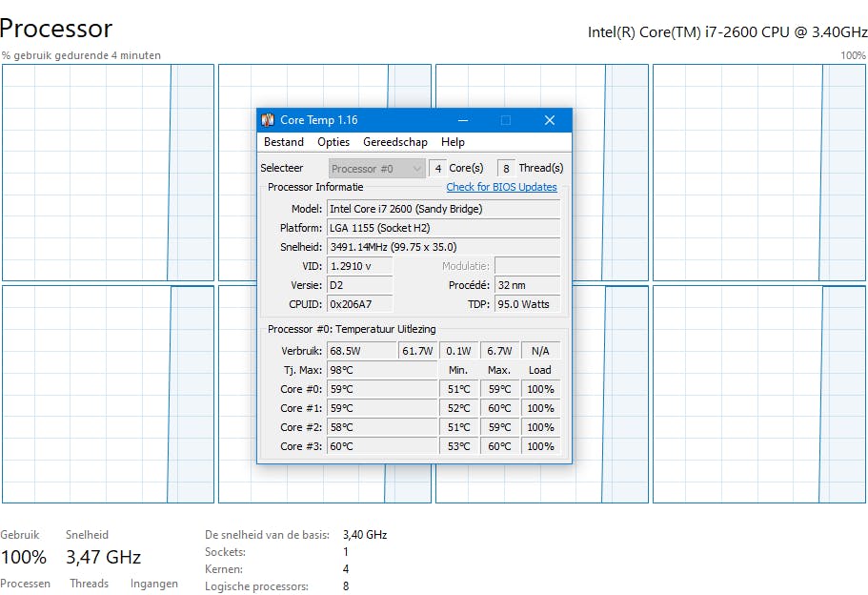Click the N/A power field
The width and height of the screenshot is (868, 595).
pos(541,351)
